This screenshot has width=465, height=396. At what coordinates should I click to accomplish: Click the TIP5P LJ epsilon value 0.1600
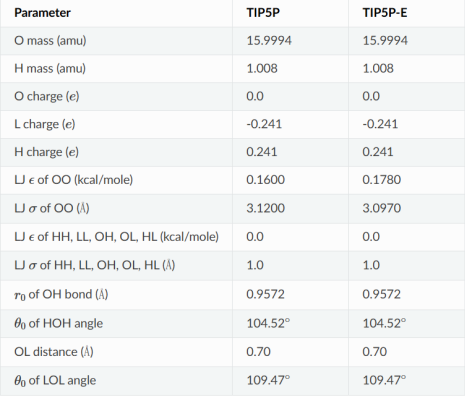click(x=266, y=180)
